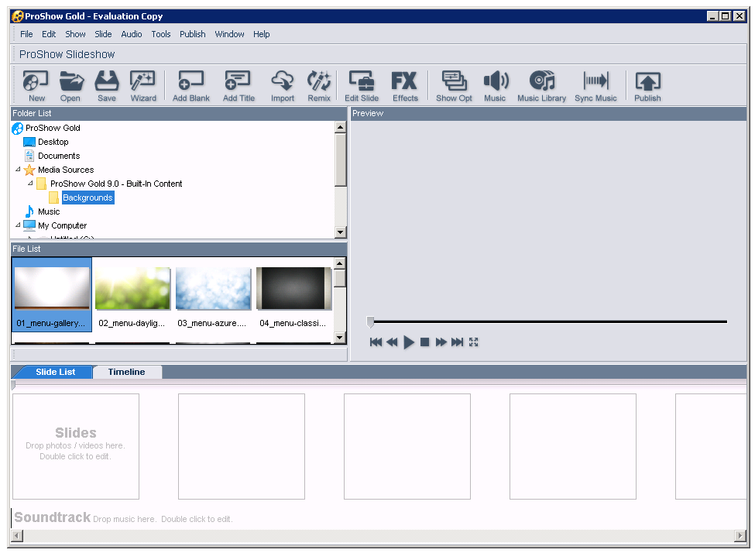The height and width of the screenshot is (560, 755).
Task: Select the 04_menu-classi thumbnail
Action: pos(293,294)
